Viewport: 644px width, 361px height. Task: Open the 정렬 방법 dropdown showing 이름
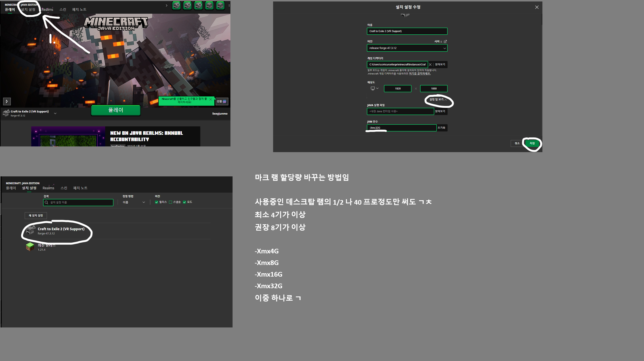pos(134,202)
